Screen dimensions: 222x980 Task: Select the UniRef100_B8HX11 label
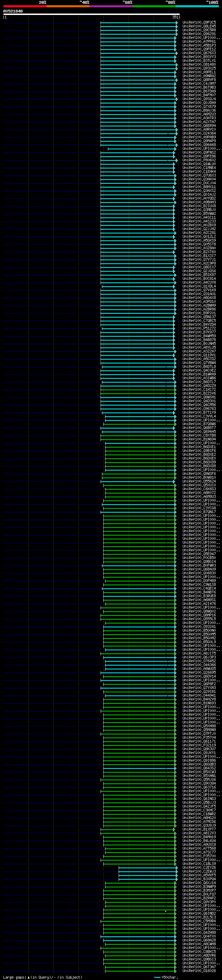199,187
